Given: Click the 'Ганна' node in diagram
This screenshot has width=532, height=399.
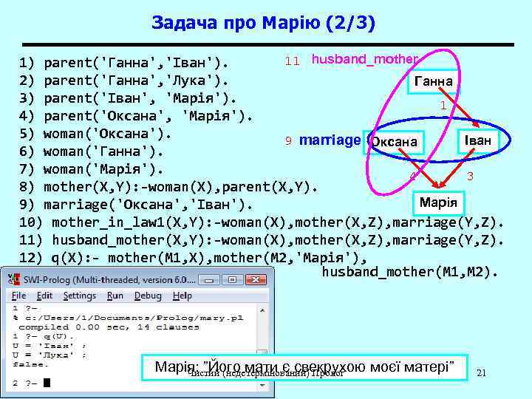Looking at the screenshot, I should [433, 81].
